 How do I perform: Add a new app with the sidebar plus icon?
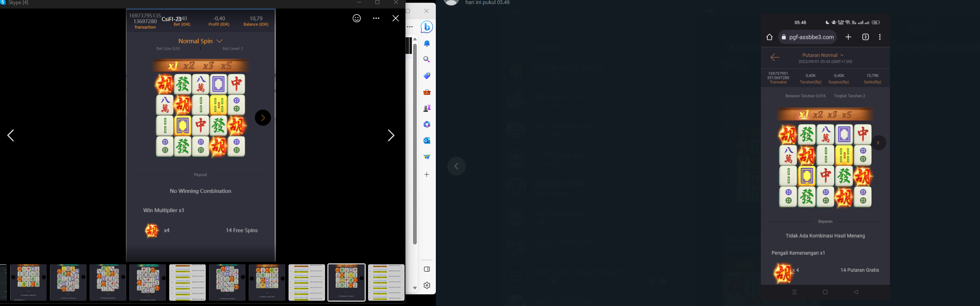[427, 175]
